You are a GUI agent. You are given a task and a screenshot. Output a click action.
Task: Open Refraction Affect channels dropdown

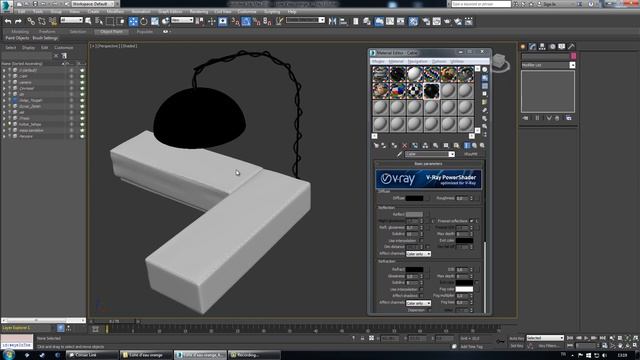[418, 303]
